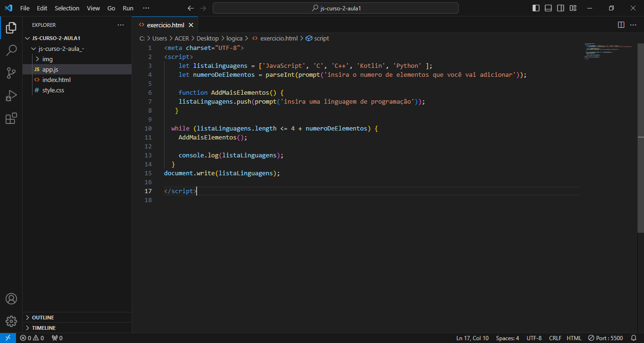Open the Edit menu
The width and height of the screenshot is (644, 343).
(42, 8)
